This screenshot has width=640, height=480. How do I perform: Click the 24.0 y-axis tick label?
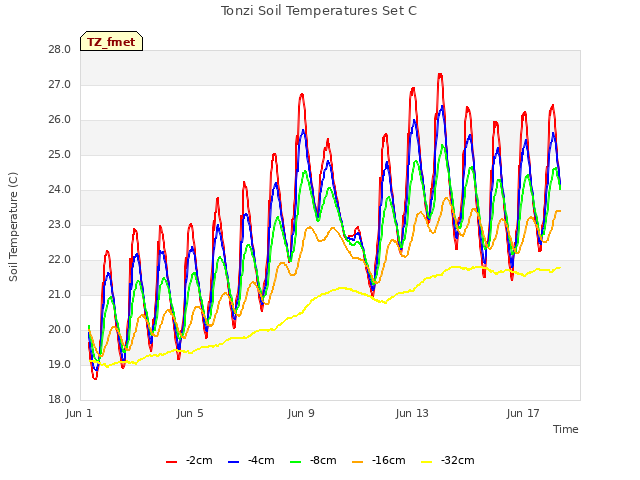(60, 190)
